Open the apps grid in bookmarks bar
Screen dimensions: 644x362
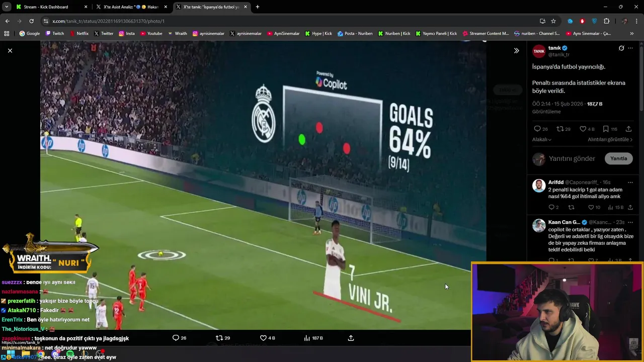click(x=7, y=34)
